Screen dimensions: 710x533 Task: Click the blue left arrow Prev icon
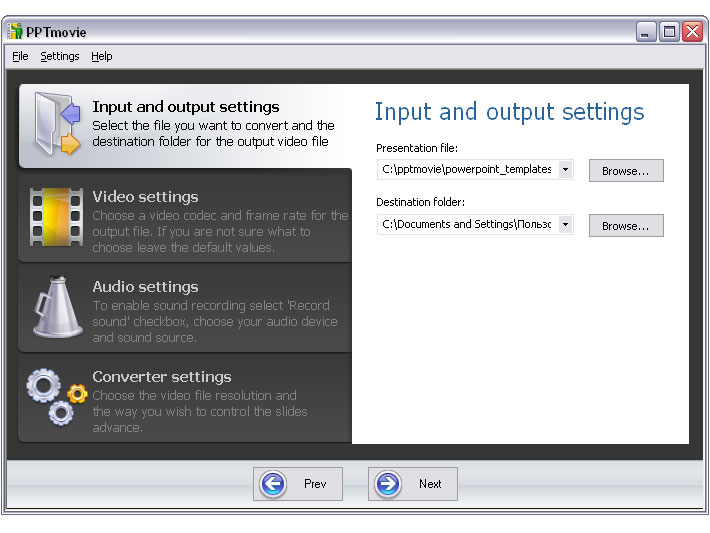pyautogui.click(x=273, y=484)
